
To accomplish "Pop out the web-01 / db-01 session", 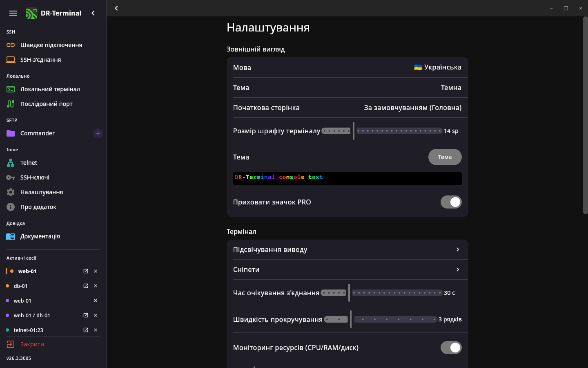I will (86, 315).
